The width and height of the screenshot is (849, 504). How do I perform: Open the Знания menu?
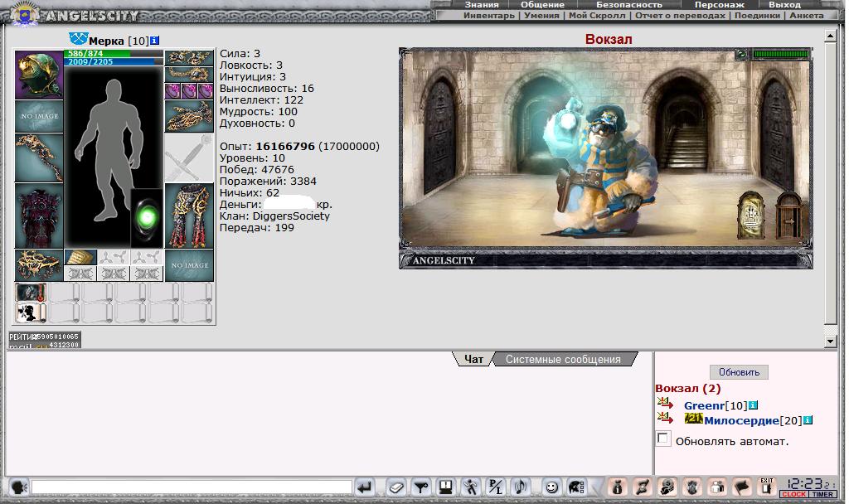(x=482, y=5)
